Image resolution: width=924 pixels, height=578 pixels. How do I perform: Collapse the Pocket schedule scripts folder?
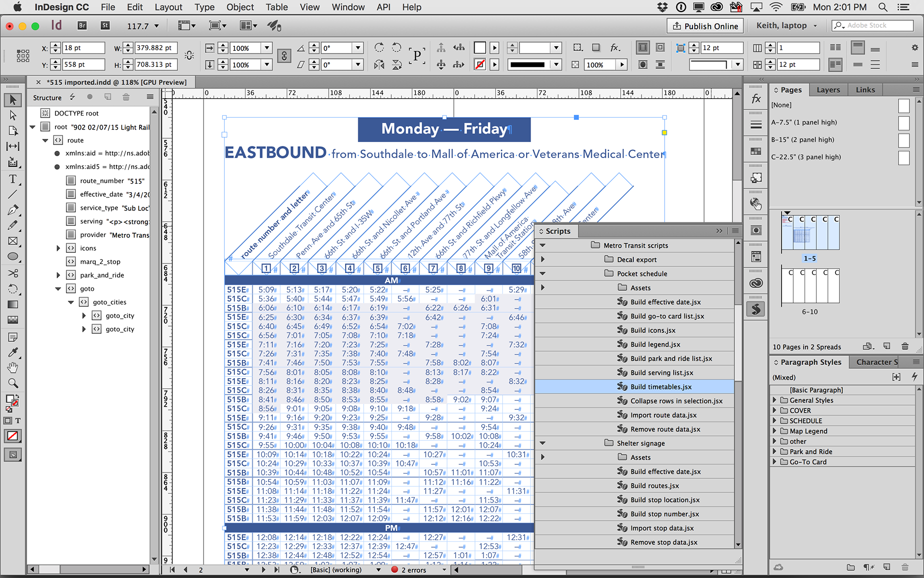542,274
